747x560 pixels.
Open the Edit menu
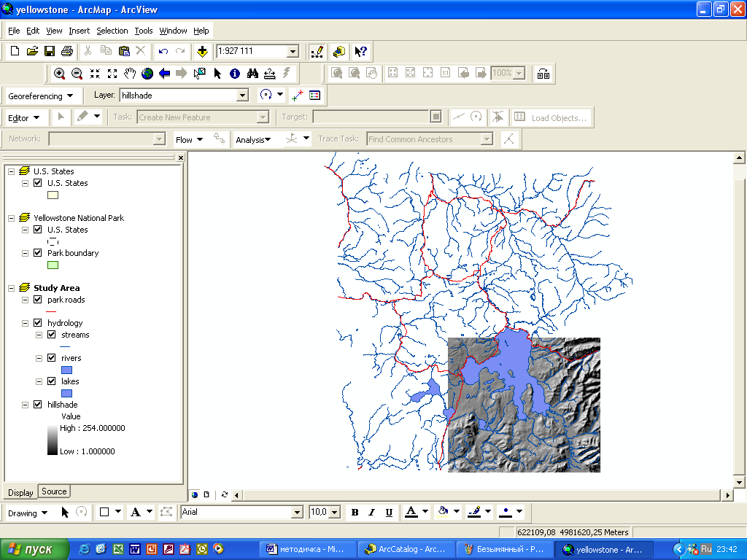coord(33,31)
